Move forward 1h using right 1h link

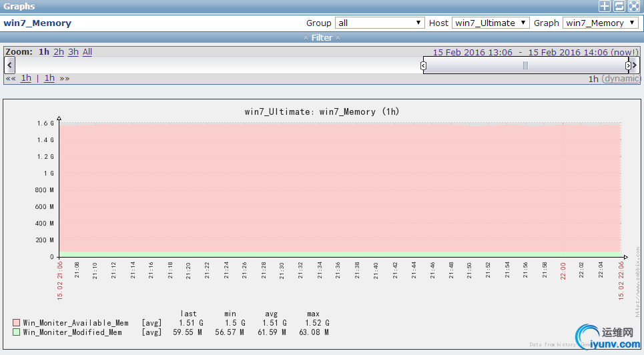point(49,78)
